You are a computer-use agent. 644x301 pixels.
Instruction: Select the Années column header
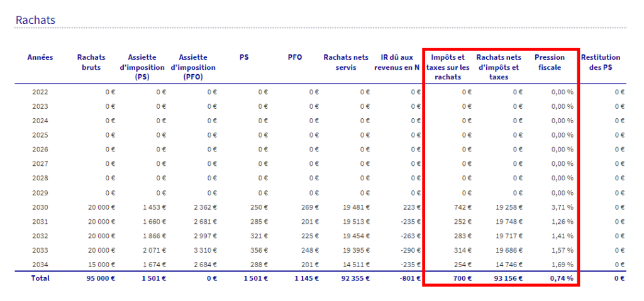tap(40, 57)
